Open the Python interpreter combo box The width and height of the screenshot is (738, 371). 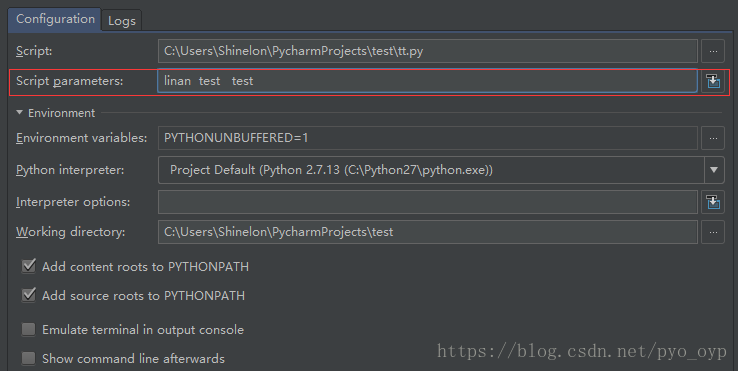point(441,170)
